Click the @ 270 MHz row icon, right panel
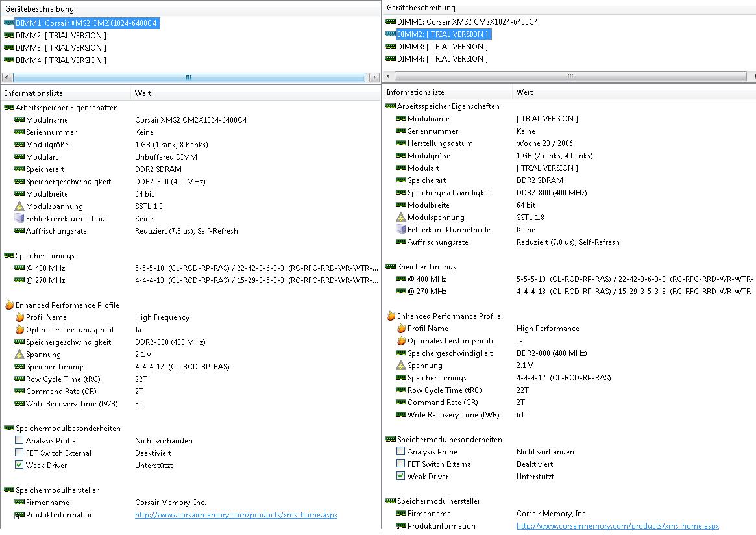756x535 pixels. (x=400, y=292)
